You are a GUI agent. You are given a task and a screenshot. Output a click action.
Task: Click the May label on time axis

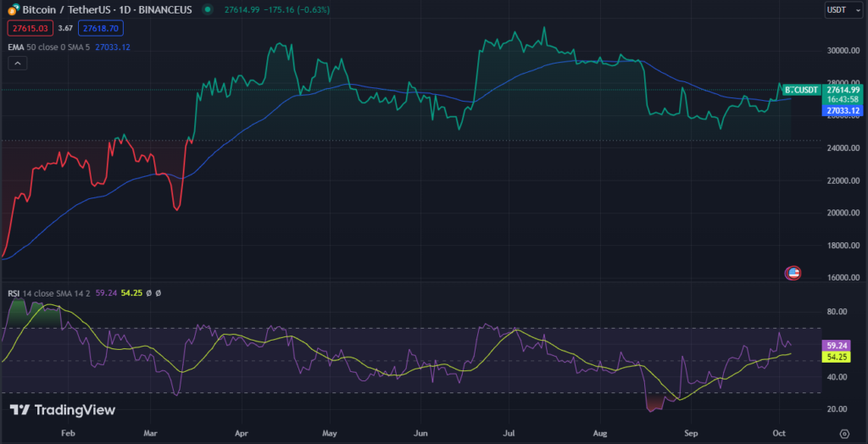[x=330, y=432]
